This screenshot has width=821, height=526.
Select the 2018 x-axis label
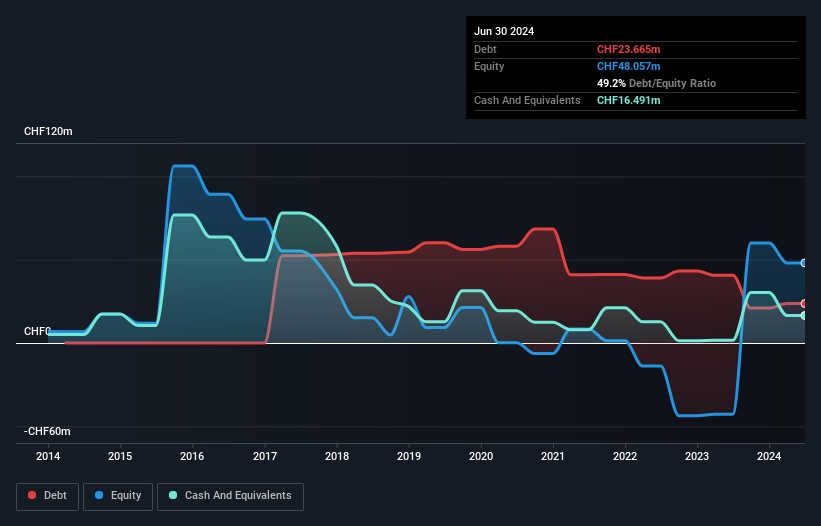click(337, 456)
